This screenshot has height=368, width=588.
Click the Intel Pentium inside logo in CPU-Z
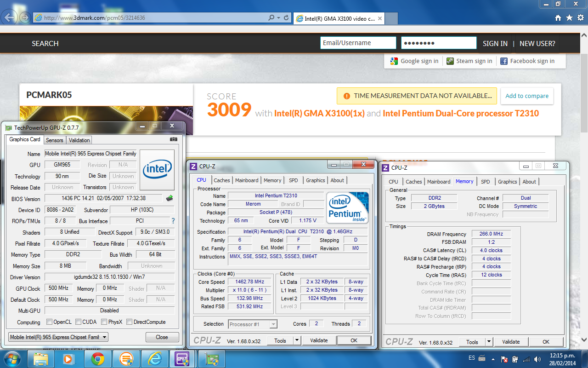[x=347, y=207]
